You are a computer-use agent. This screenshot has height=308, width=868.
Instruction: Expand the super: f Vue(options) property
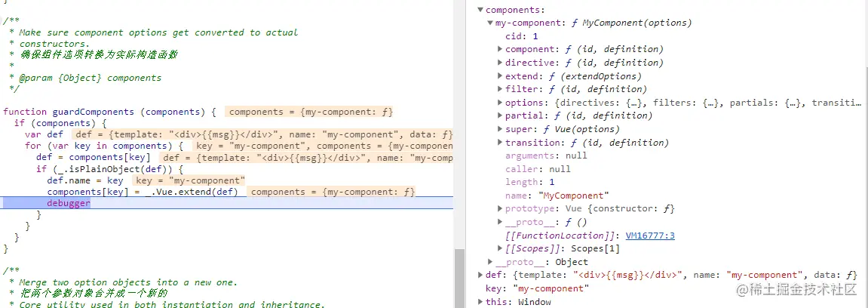pos(501,129)
